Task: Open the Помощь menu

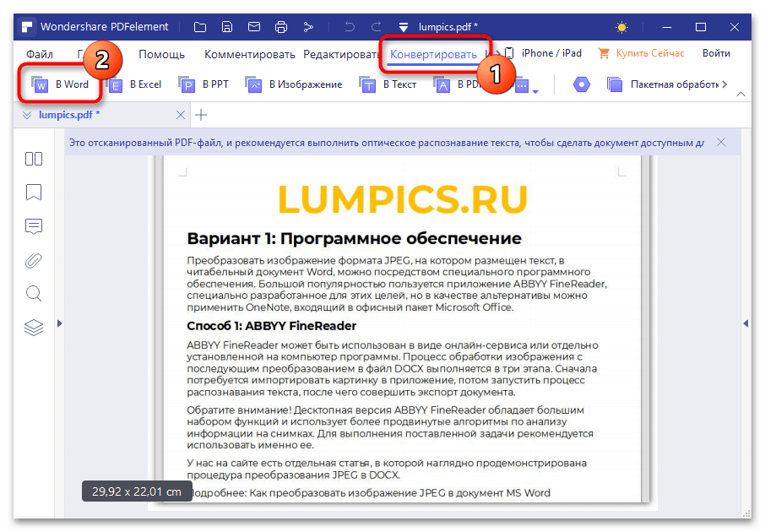Action: 161,54
